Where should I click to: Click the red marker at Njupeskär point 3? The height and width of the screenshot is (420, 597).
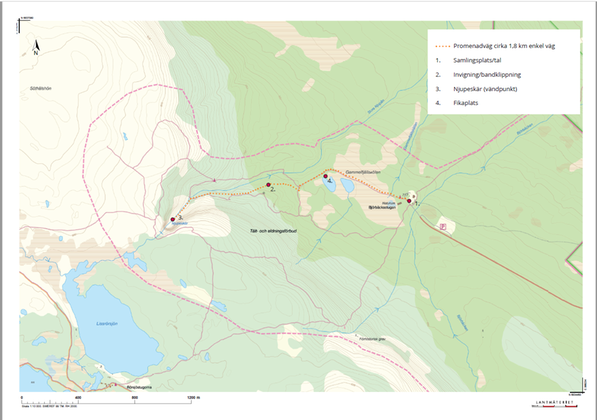[x=172, y=219]
